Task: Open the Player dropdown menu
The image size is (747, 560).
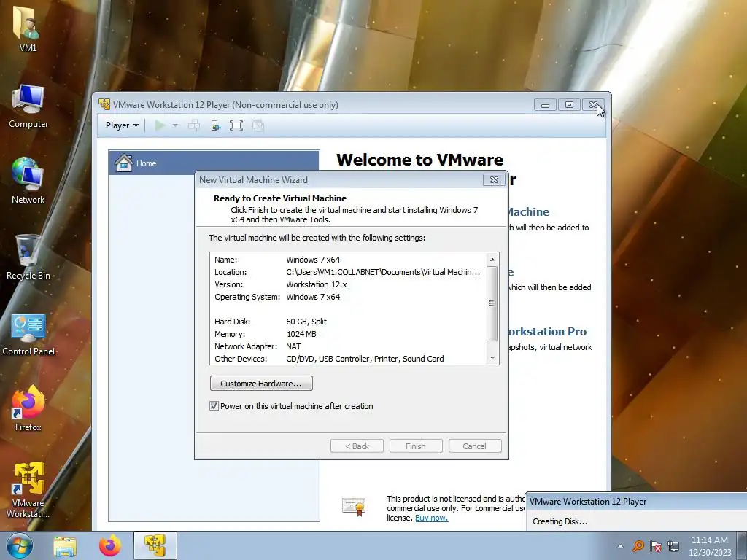Action: [122, 125]
